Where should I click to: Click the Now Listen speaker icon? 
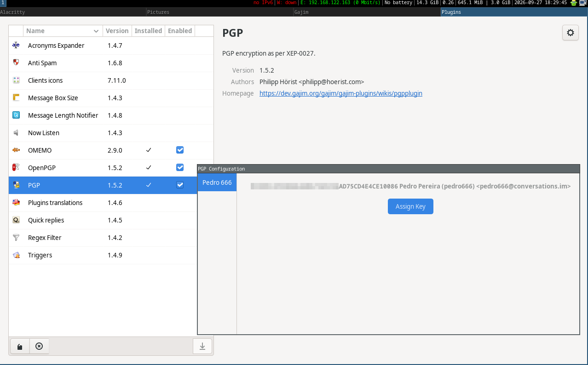[x=16, y=132]
